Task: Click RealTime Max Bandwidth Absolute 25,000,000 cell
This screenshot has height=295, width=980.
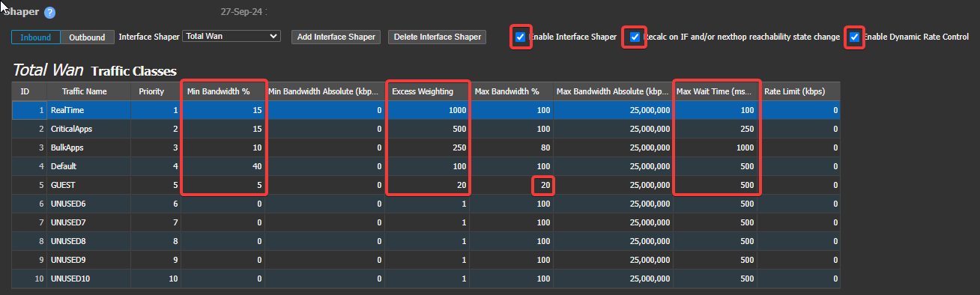Action: [613, 110]
